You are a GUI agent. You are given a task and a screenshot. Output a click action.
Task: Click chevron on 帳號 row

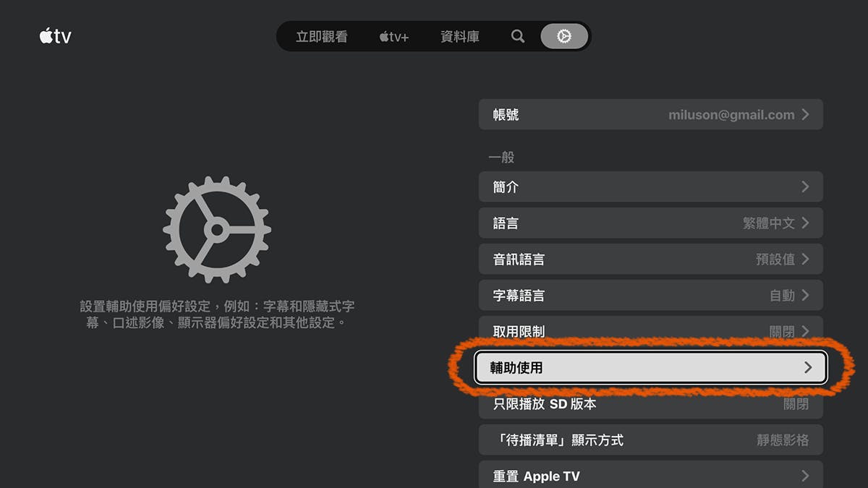coord(806,114)
